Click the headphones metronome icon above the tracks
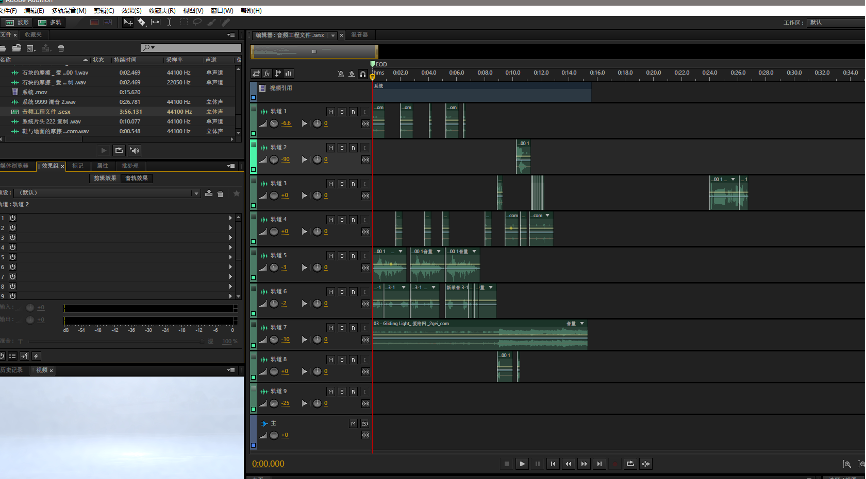 tap(362, 73)
